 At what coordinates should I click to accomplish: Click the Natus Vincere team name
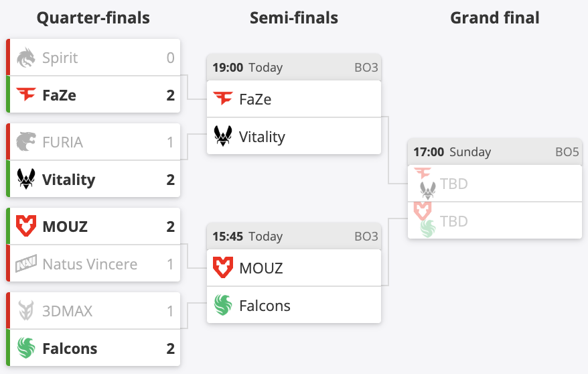(x=90, y=264)
